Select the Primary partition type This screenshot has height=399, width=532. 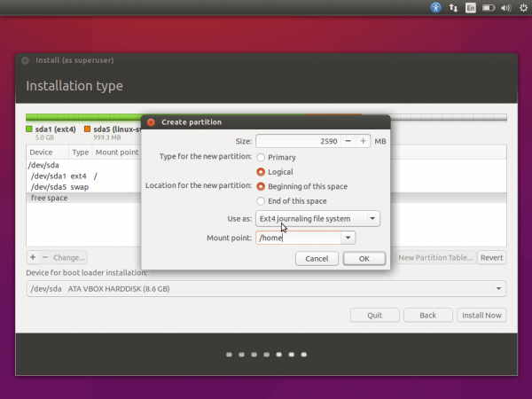(x=261, y=157)
